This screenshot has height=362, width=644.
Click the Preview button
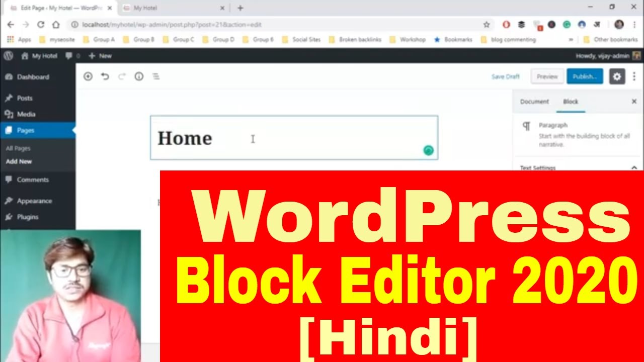pyautogui.click(x=547, y=76)
